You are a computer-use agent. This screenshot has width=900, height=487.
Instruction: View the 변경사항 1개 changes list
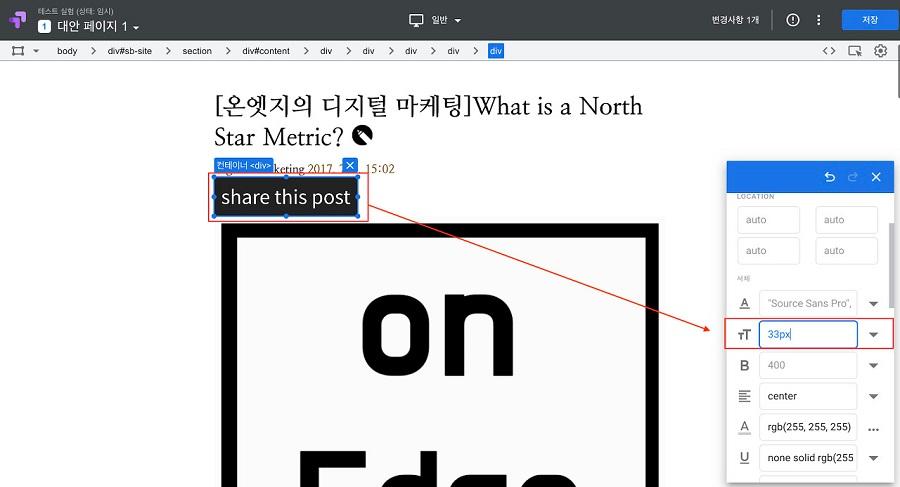click(x=735, y=20)
